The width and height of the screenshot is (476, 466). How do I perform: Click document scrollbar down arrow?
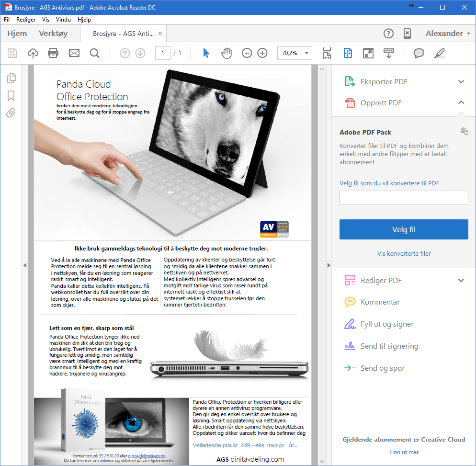322,462
